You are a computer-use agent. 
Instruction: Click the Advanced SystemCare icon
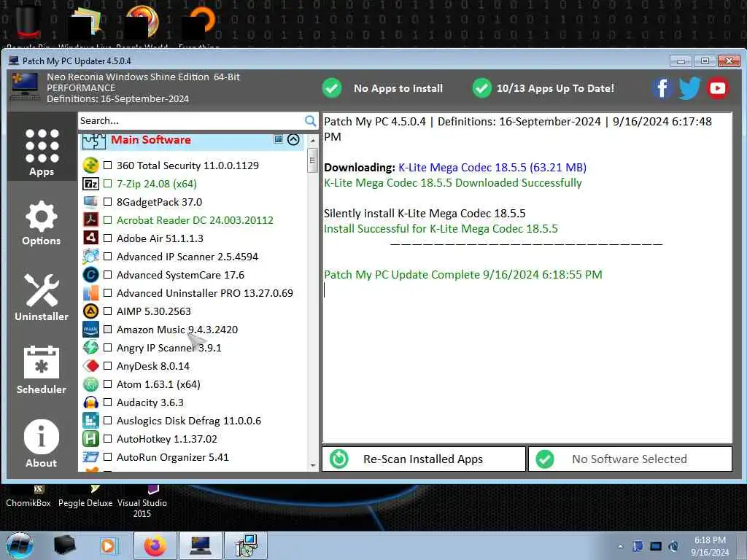point(90,275)
